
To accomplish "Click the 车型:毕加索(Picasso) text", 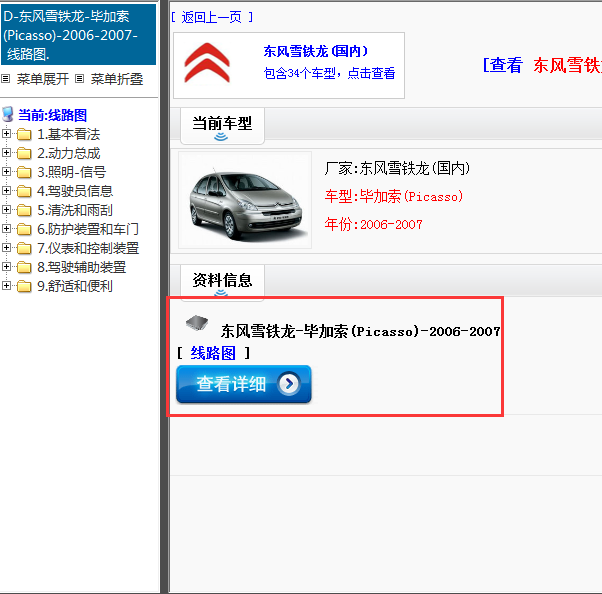I will (394, 197).
